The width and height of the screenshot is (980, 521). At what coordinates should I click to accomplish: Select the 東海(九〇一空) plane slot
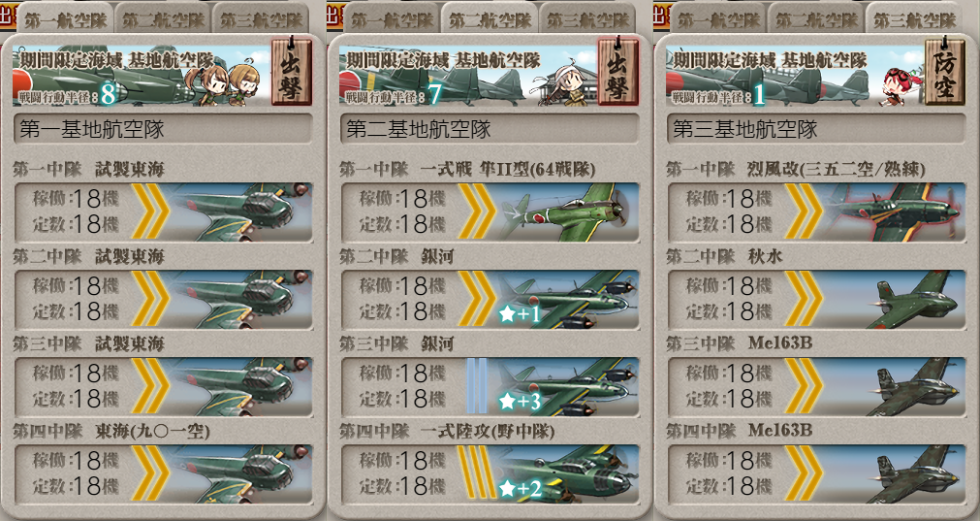(x=163, y=473)
